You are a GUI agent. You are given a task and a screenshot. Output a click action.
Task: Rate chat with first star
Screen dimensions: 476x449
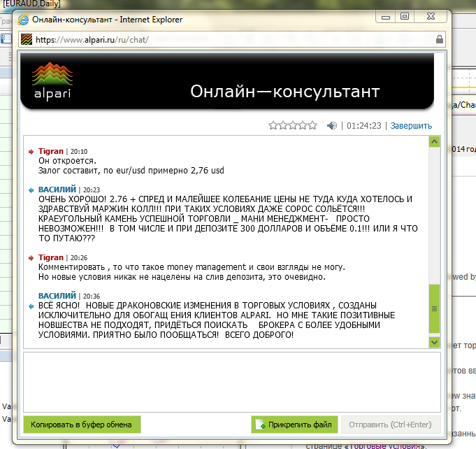coord(273,125)
